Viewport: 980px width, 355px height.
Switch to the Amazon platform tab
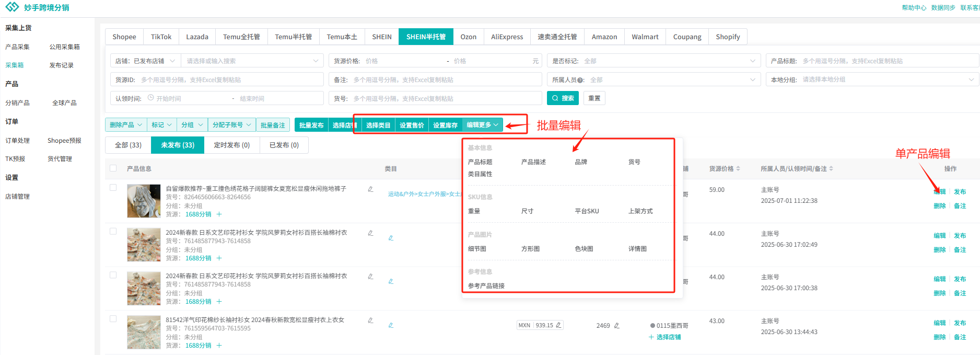tap(604, 37)
